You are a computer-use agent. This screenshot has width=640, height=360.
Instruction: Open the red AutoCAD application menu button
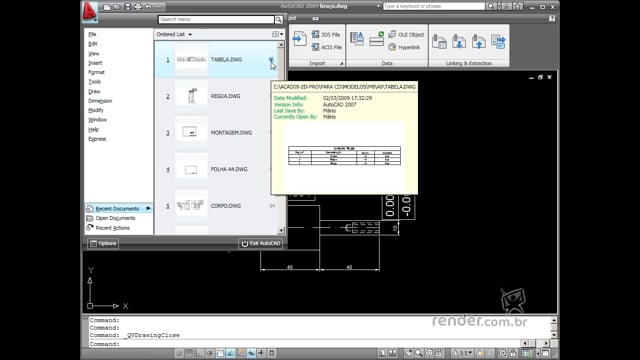point(89,12)
